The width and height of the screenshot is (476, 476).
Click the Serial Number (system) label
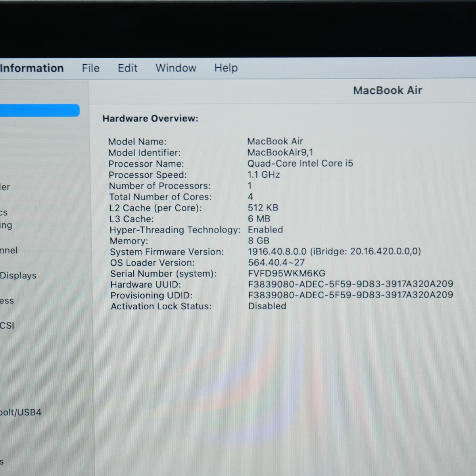[163, 274]
